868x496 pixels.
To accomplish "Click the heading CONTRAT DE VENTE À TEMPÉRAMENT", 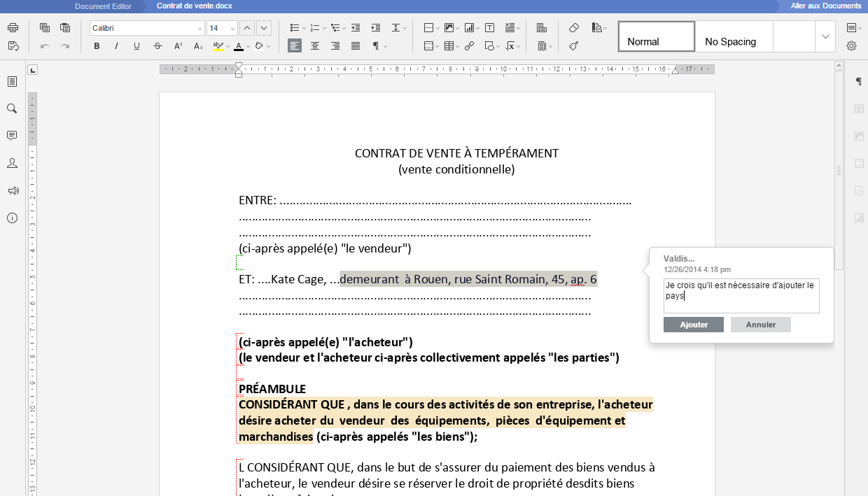I will (x=456, y=153).
